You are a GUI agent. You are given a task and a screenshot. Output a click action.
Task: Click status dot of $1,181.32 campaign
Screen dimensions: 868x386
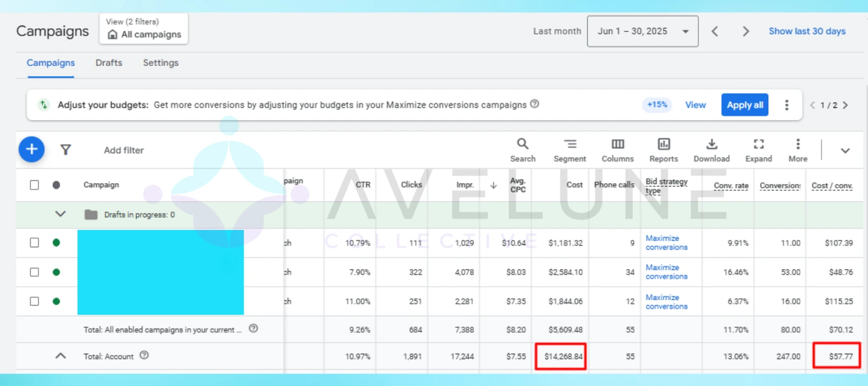pyautogui.click(x=56, y=243)
